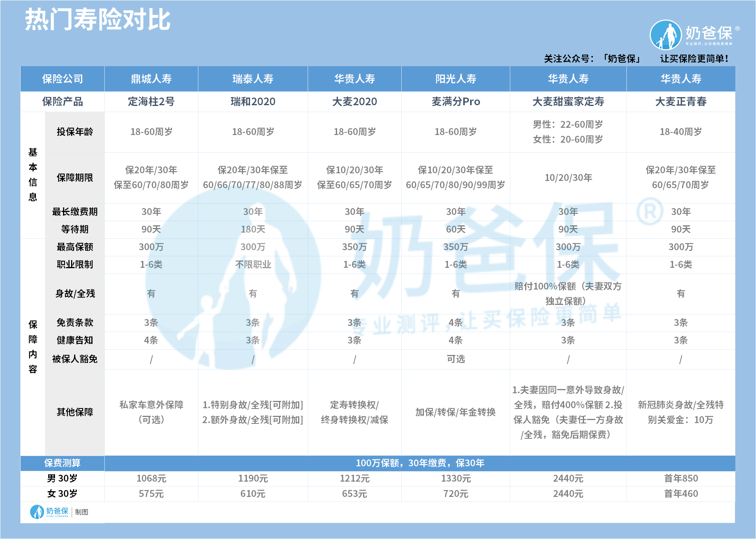Click 350万 under 大麦2020
Image resolution: width=756 pixels, height=539 pixels.
click(x=355, y=247)
